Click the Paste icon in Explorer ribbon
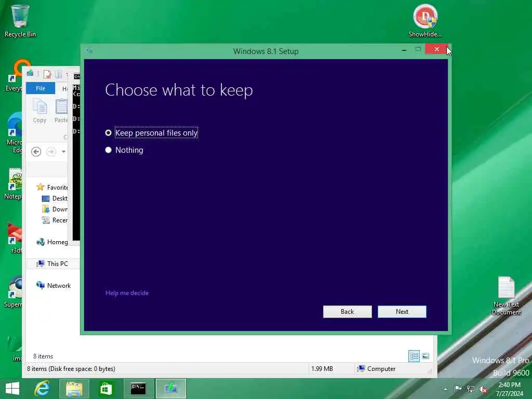 click(61, 111)
